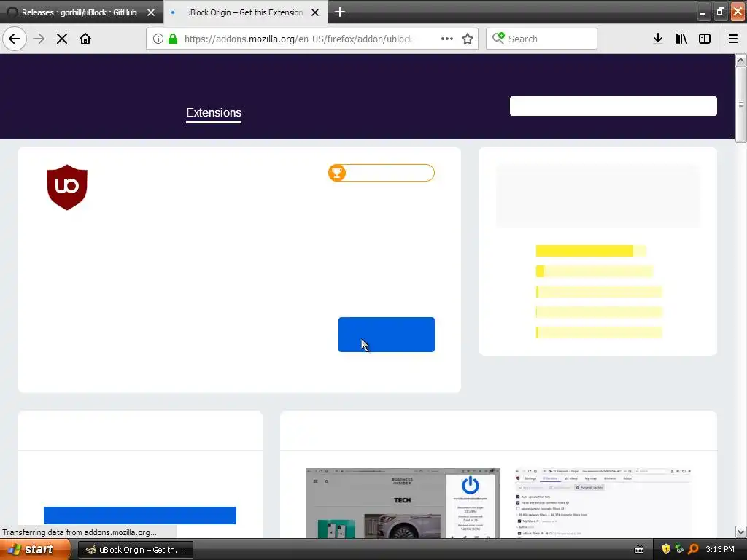Close the uBlock Origin tab
The width and height of the screenshot is (747, 560).
coord(315,12)
